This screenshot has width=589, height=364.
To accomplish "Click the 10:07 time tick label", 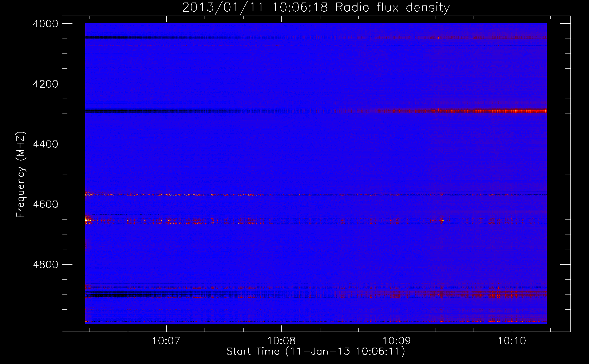I will (166, 341).
